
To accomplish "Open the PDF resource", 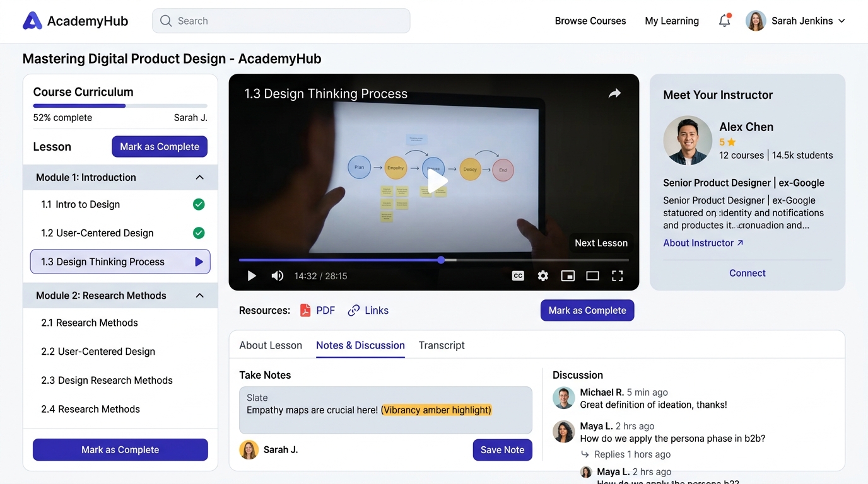I will click(x=317, y=310).
